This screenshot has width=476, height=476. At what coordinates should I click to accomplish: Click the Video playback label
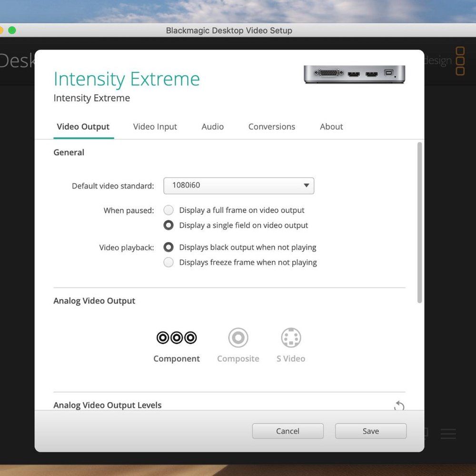click(x=127, y=248)
